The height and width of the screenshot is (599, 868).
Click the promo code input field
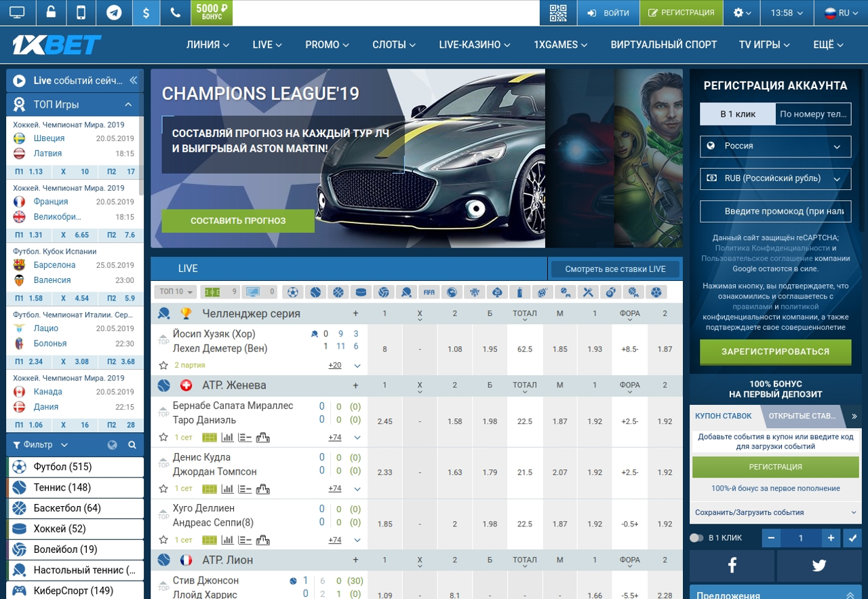tap(776, 211)
